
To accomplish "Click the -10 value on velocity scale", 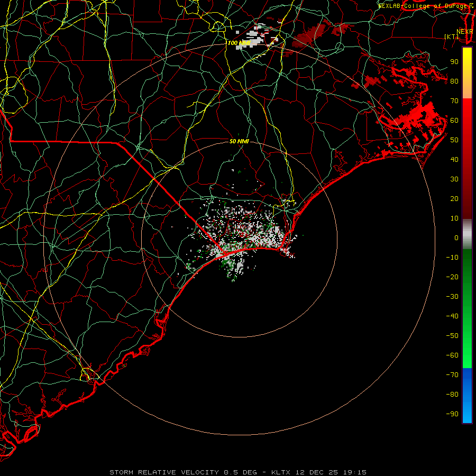I will tap(452, 258).
